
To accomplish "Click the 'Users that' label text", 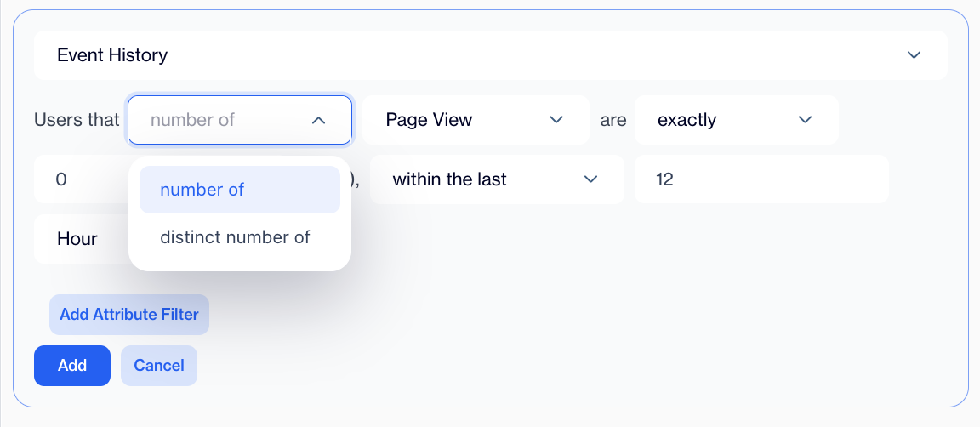I will (x=77, y=120).
